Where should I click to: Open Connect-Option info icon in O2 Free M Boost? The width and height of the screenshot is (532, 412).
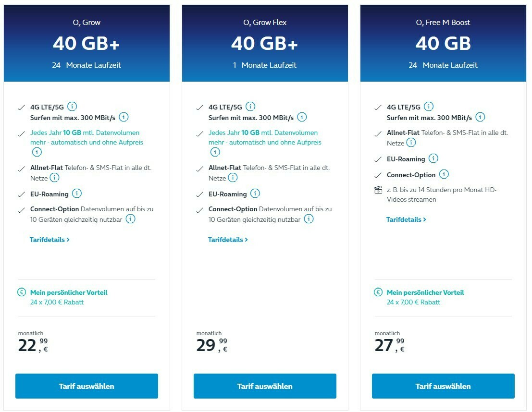click(444, 174)
